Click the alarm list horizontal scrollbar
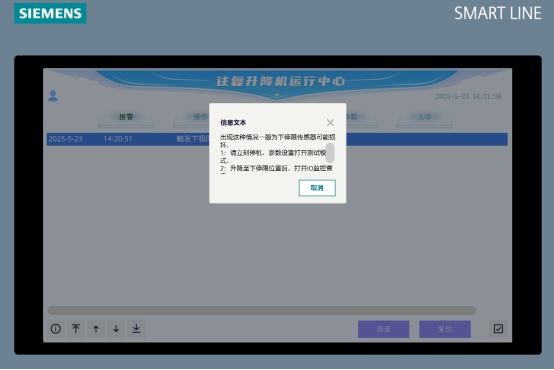 click(x=262, y=311)
